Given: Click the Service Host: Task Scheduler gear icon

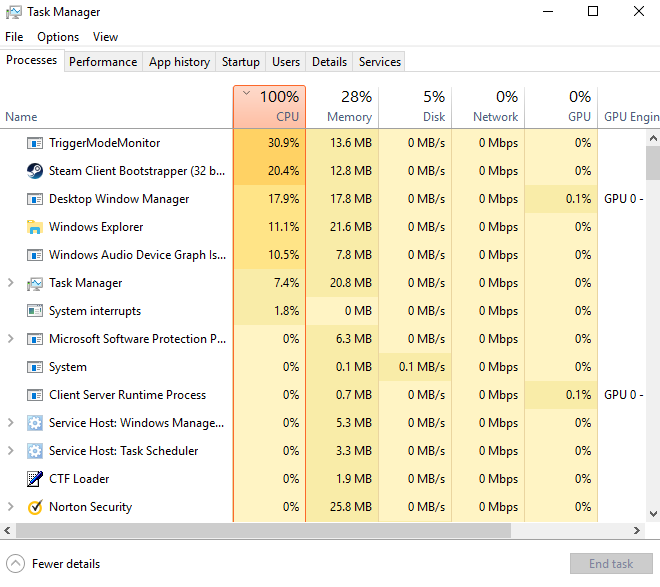Looking at the screenshot, I should [35, 451].
